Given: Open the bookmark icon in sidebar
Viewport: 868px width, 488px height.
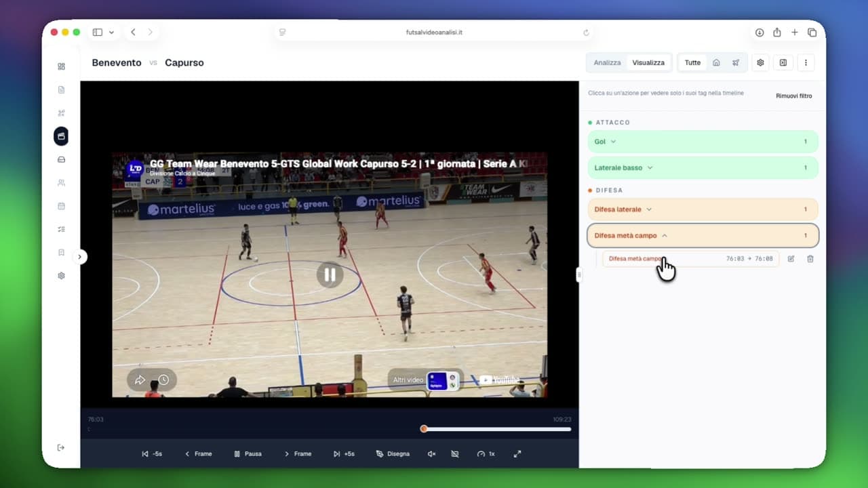Looking at the screenshot, I should click(61, 253).
